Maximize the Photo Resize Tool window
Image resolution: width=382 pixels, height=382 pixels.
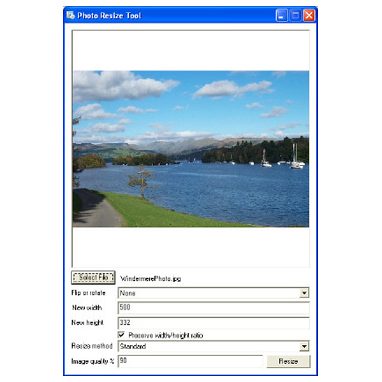click(295, 15)
